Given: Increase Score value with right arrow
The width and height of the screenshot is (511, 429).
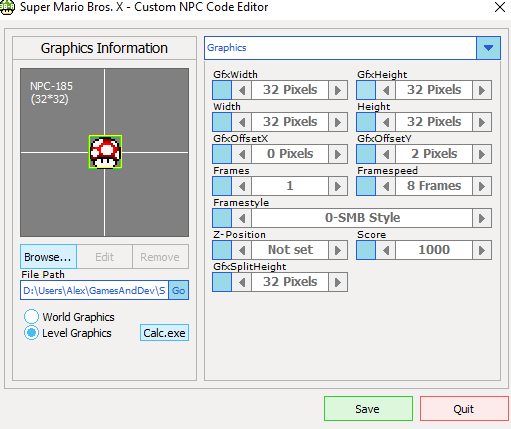Looking at the screenshot, I should [482, 250].
